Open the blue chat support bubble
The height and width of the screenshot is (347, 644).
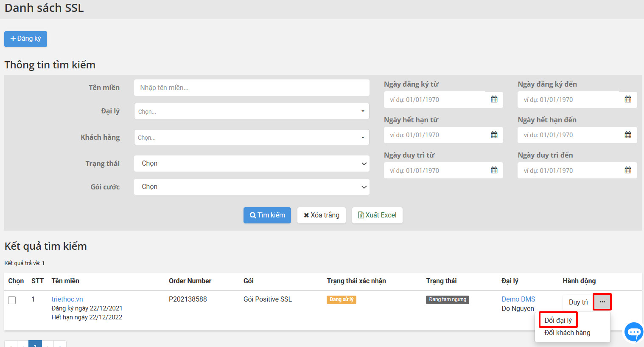click(x=634, y=332)
